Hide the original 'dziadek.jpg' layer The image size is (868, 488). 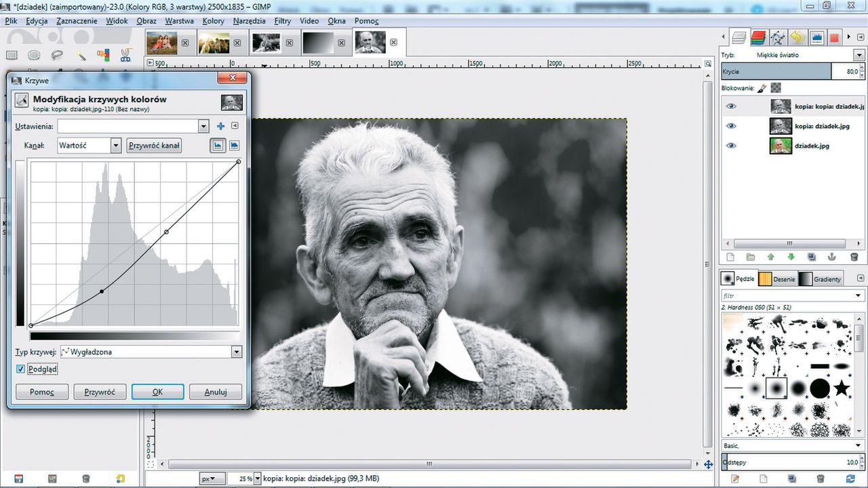[731, 146]
